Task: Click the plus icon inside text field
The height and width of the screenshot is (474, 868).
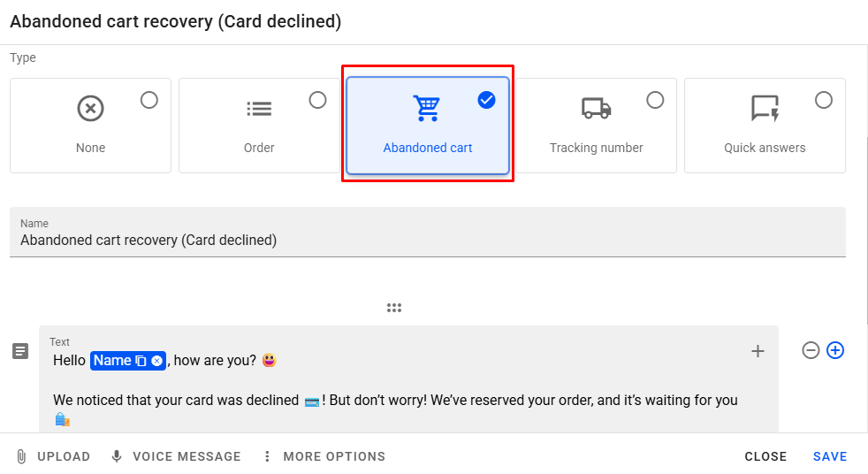Action: [758, 351]
